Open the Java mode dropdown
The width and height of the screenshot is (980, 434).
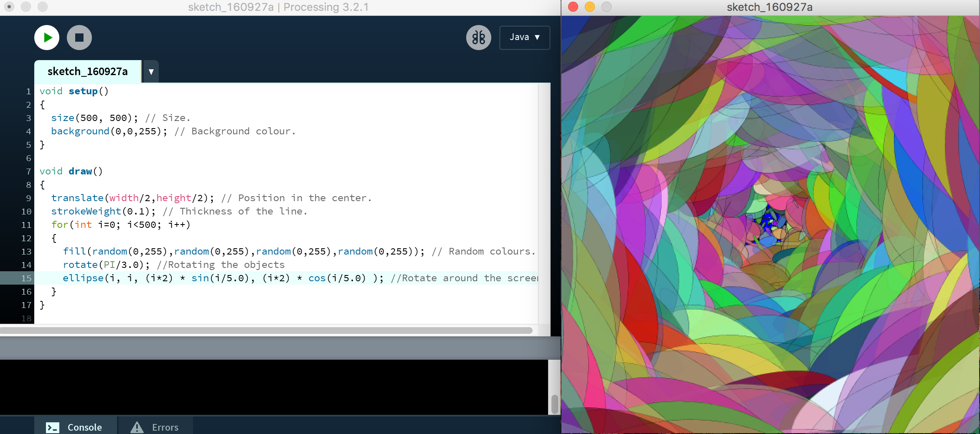(525, 38)
